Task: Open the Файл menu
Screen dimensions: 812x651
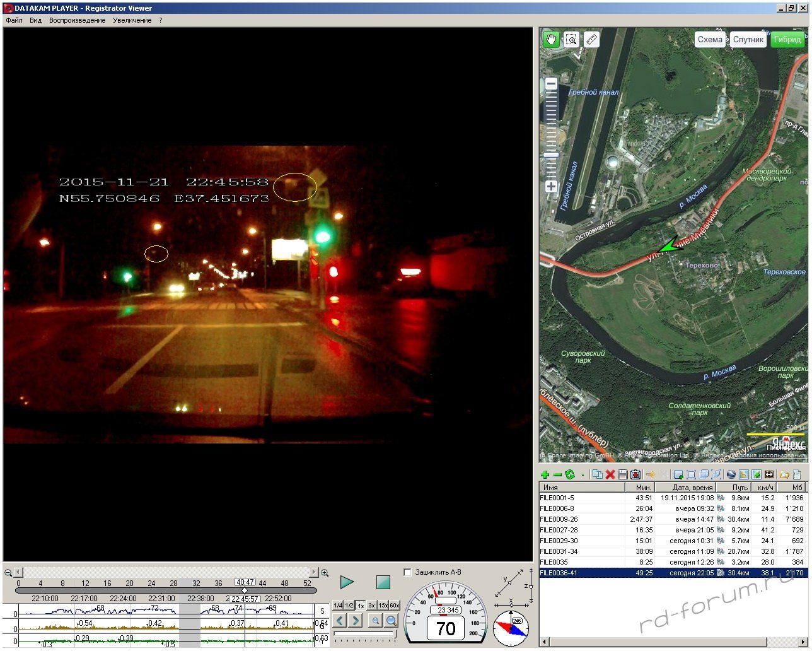Action: point(14,20)
